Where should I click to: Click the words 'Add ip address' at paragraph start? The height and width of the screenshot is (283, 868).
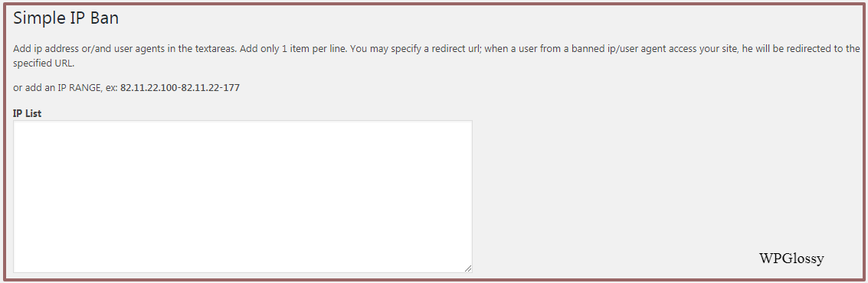[44, 48]
